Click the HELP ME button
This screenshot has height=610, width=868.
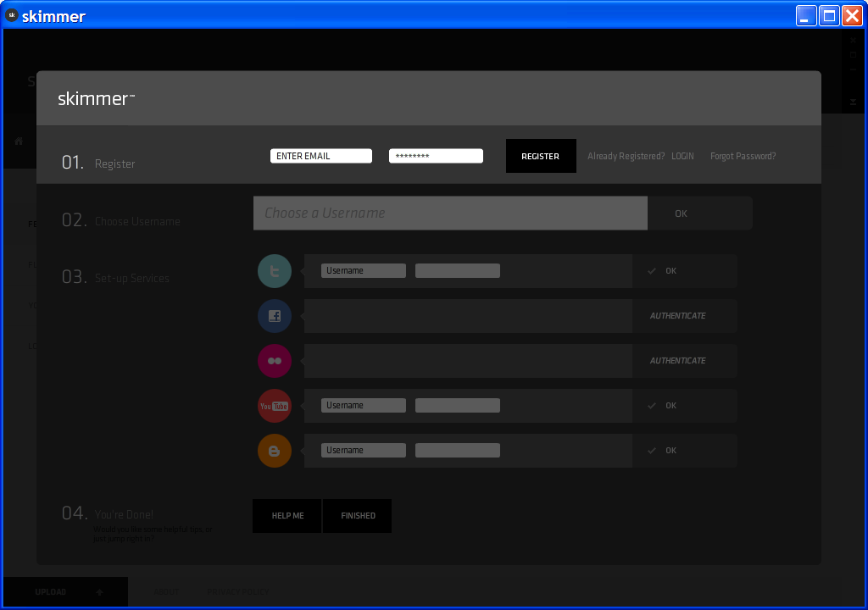tap(287, 516)
